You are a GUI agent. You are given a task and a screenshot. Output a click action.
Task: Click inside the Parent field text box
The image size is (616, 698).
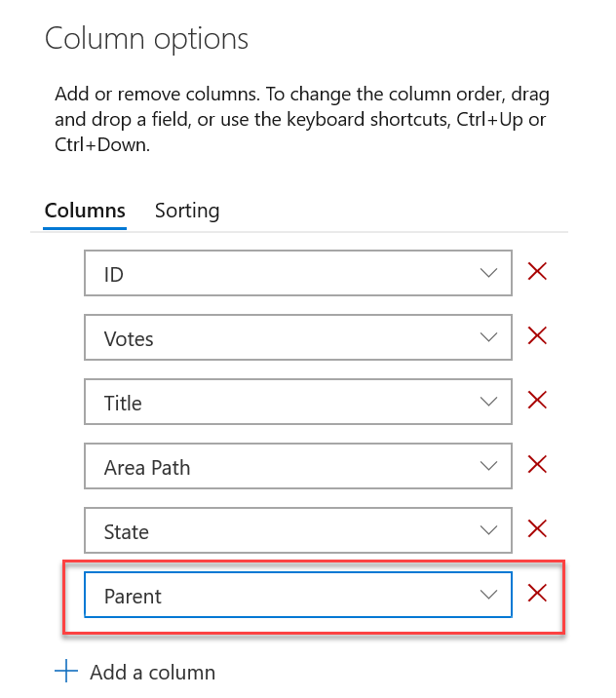(x=273, y=596)
